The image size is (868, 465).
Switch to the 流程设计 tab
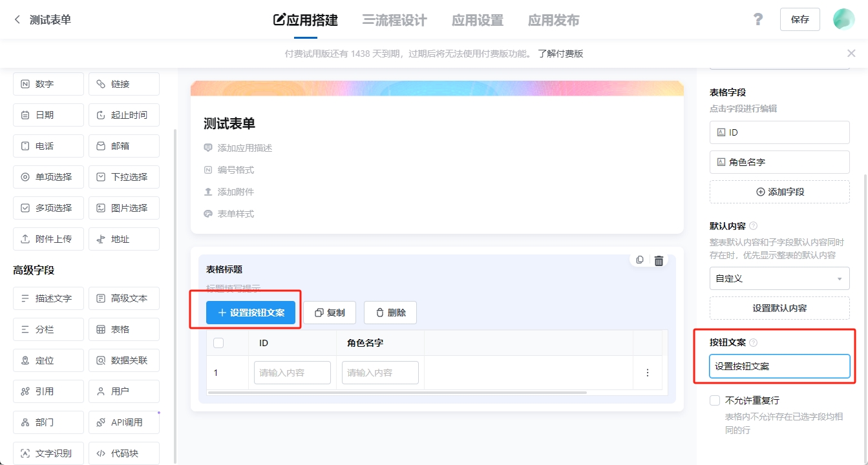(x=397, y=19)
